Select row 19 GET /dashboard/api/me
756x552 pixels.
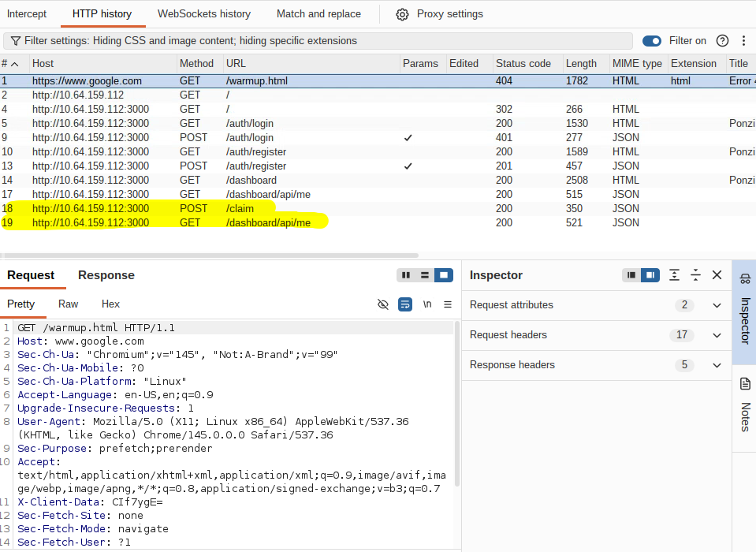(378, 222)
